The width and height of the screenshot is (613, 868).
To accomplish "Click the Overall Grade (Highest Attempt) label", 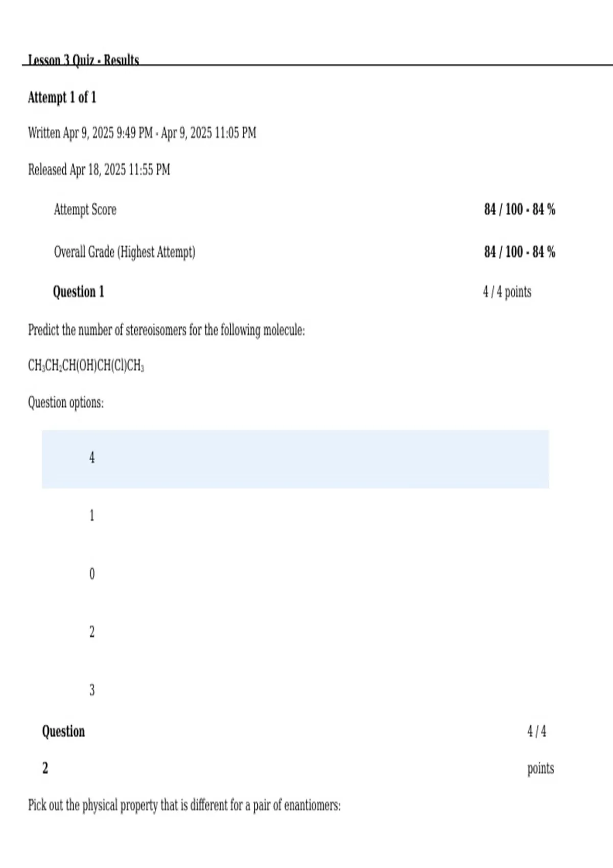I will (125, 252).
